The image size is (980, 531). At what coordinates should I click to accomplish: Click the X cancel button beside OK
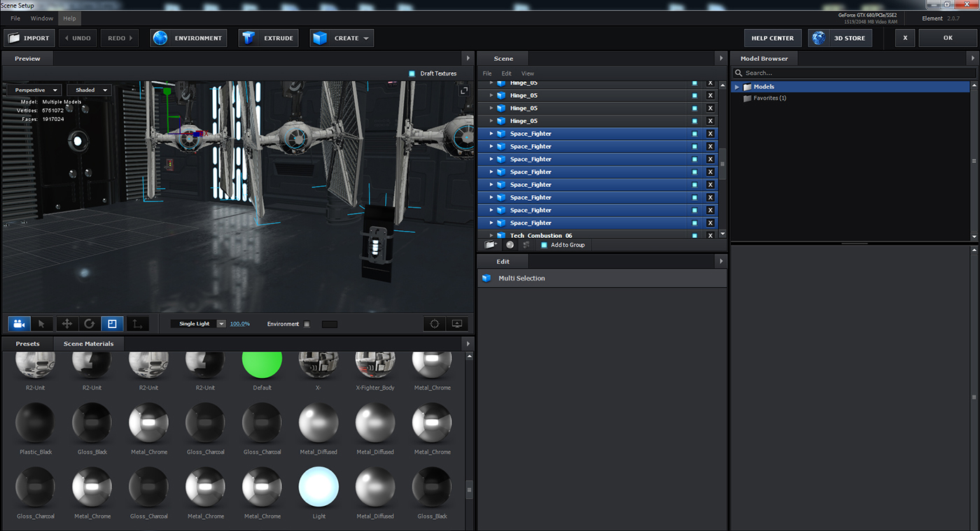coord(905,38)
